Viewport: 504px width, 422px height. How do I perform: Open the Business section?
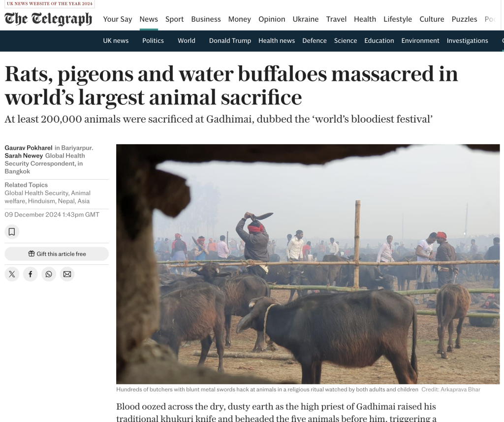tap(206, 19)
